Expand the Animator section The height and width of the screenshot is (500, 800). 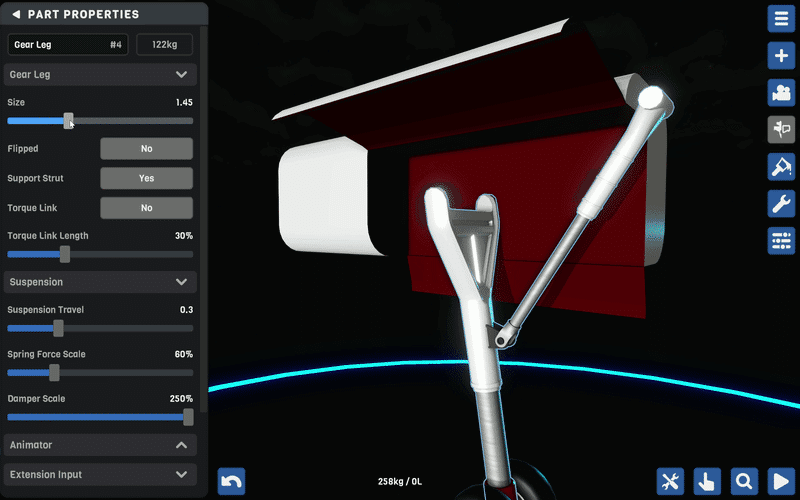click(100, 445)
